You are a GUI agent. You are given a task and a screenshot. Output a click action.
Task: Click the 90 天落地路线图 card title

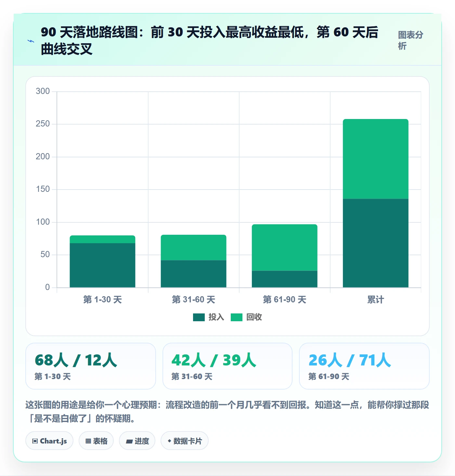pyautogui.click(x=210, y=40)
